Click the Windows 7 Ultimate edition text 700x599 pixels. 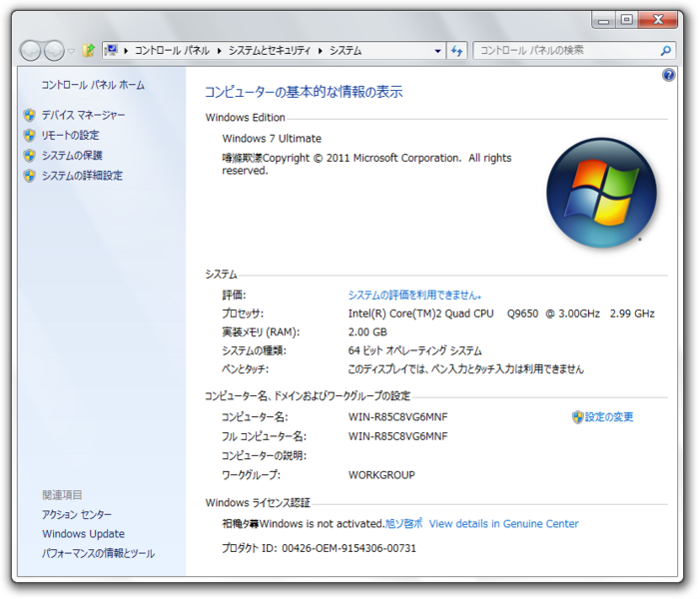272,139
